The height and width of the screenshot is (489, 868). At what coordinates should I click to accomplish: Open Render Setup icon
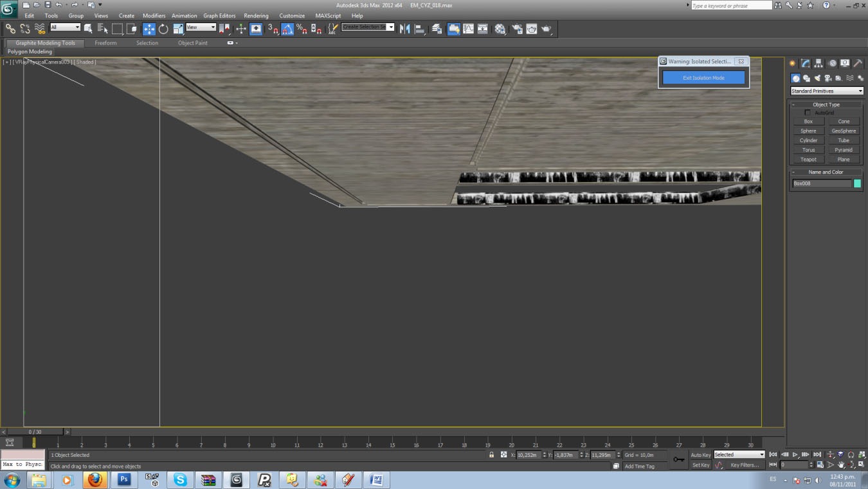517,29
